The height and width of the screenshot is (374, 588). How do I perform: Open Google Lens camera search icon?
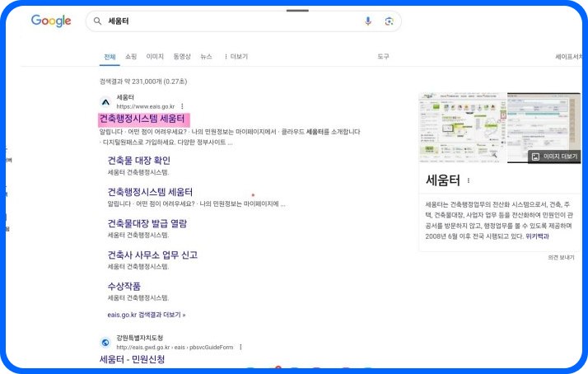390,21
